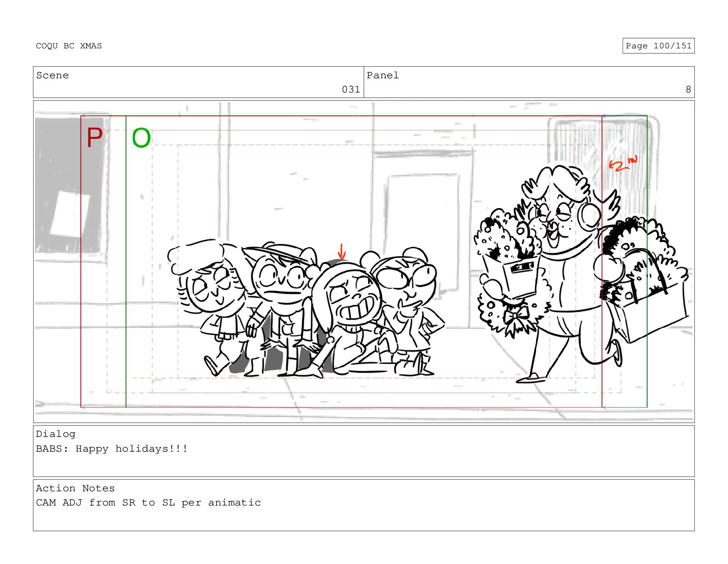
Task: Click the green "O" camera frame marker
Action: [141, 138]
